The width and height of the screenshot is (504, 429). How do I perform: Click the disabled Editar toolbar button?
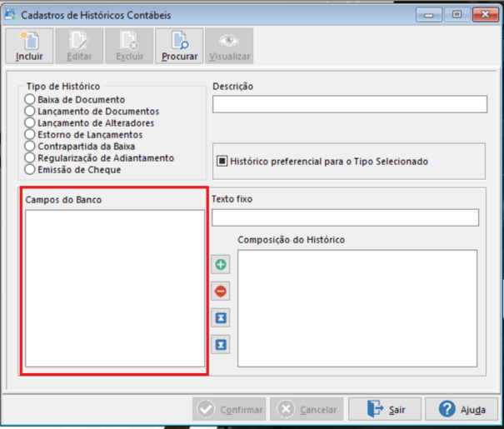(x=79, y=46)
